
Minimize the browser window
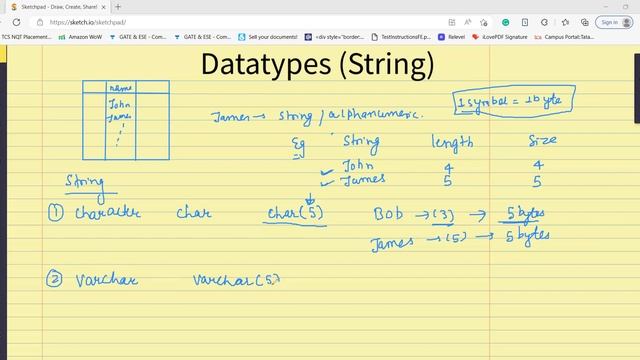tap(606, 7)
